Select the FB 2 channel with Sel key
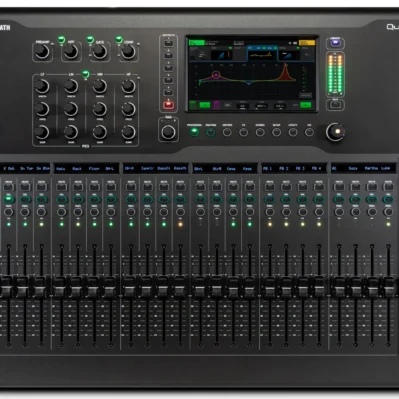 pyautogui.click(x=286, y=199)
